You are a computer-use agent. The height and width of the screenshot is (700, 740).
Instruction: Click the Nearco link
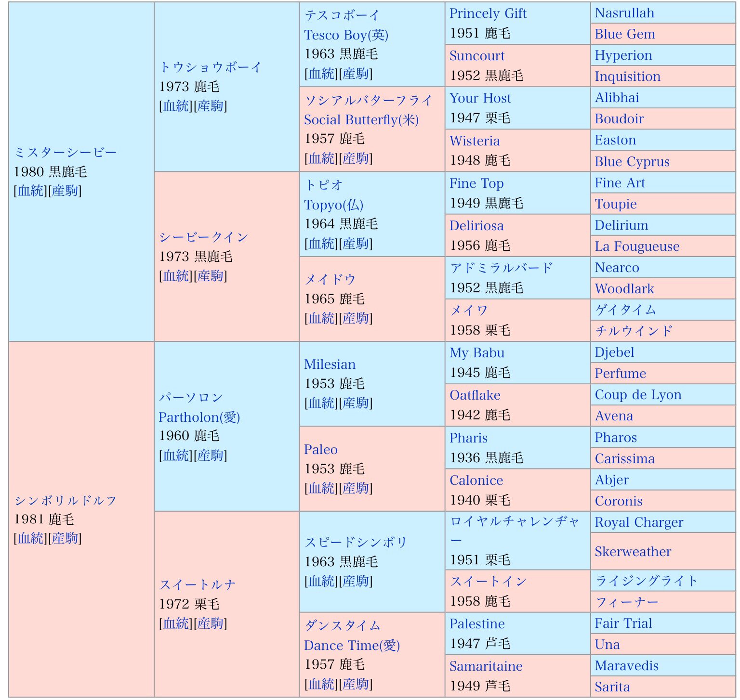(617, 268)
